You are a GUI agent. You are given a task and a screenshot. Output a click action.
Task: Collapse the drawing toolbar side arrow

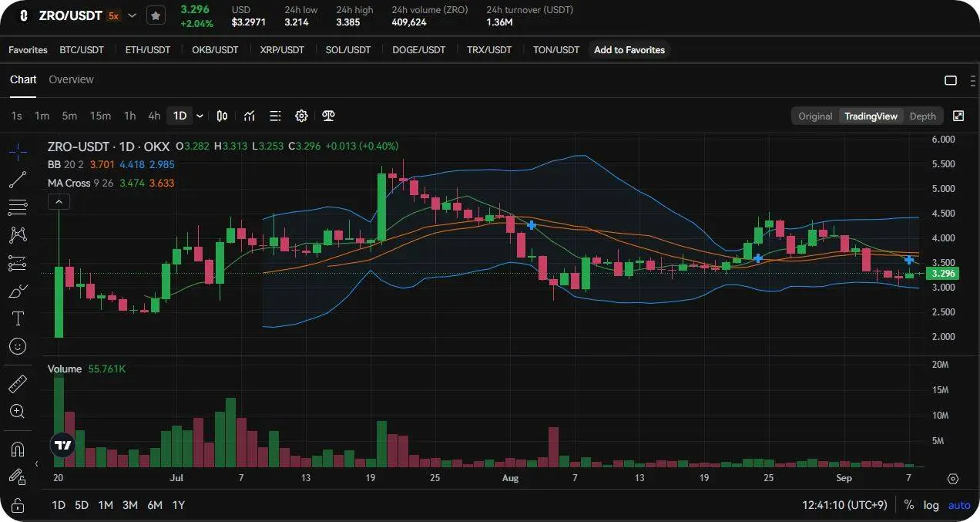click(37, 463)
